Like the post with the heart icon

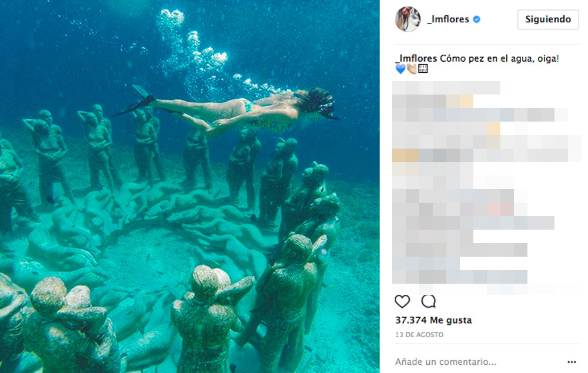click(x=402, y=301)
